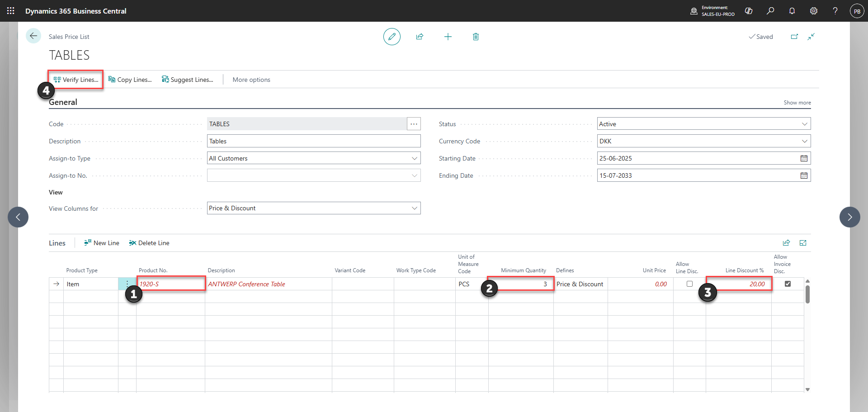This screenshot has height=412, width=868.
Task: Open the PB user account avatar
Action: coord(857,11)
